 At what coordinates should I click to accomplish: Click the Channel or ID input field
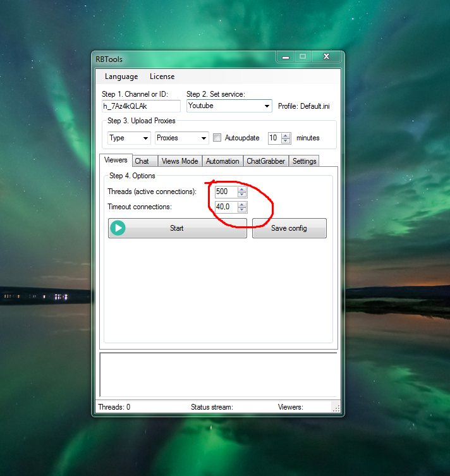pyautogui.click(x=140, y=106)
